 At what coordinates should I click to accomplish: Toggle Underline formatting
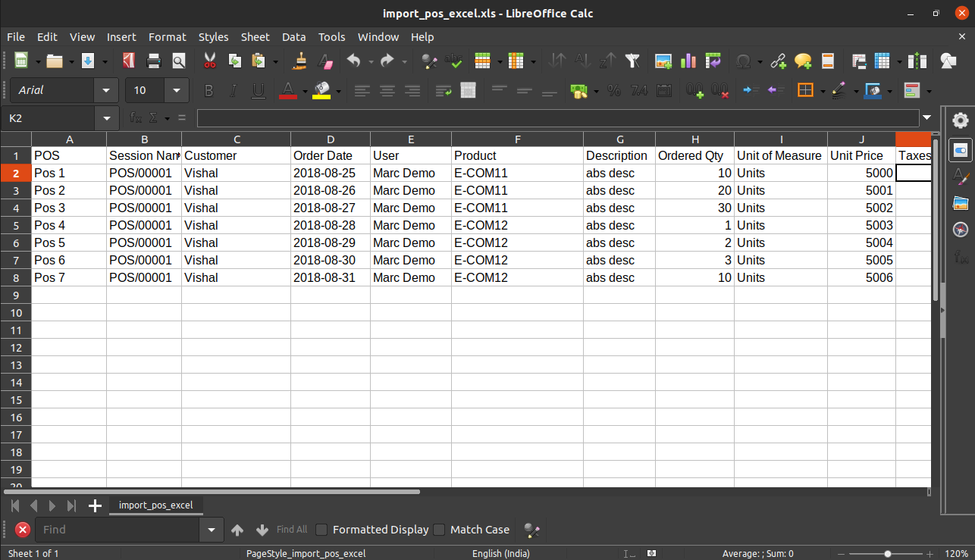[x=258, y=91]
